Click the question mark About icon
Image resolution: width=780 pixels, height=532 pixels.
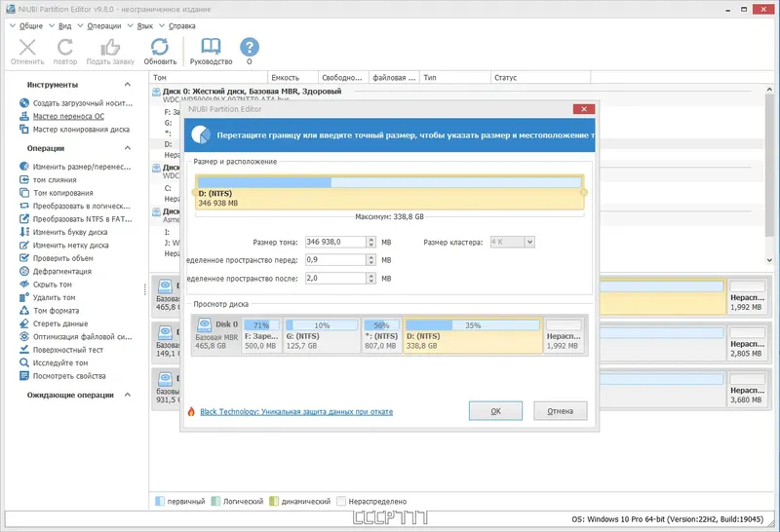click(250, 47)
